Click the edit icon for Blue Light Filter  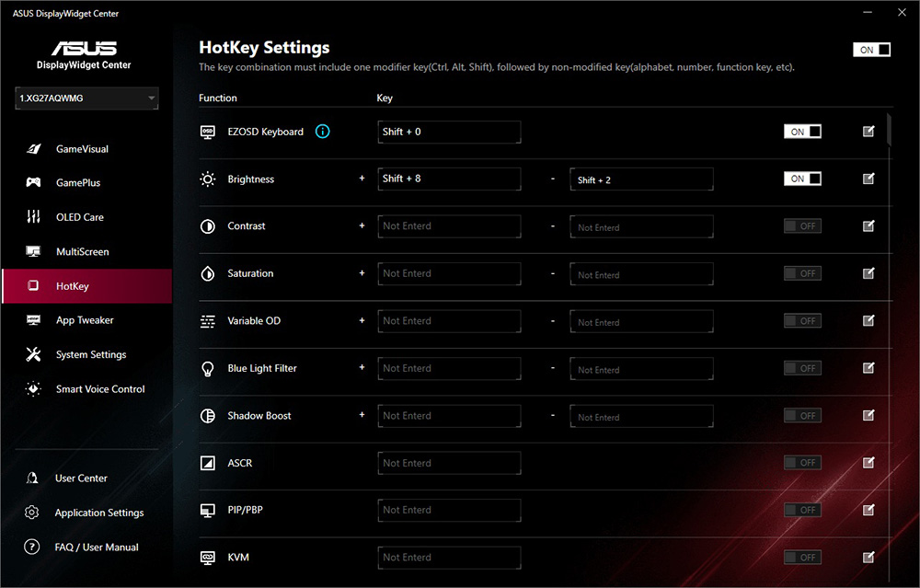click(x=868, y=368)
